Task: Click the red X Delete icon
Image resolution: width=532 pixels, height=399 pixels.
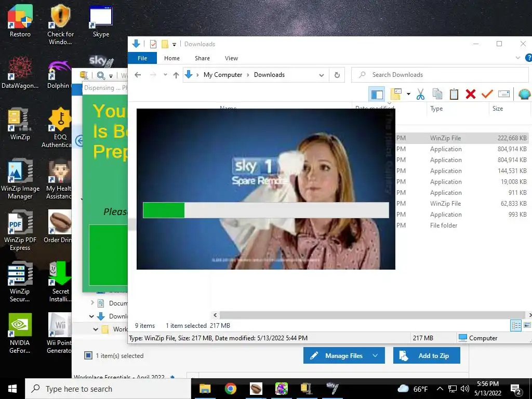Action: pyautogui.click(x=471, y=94)
